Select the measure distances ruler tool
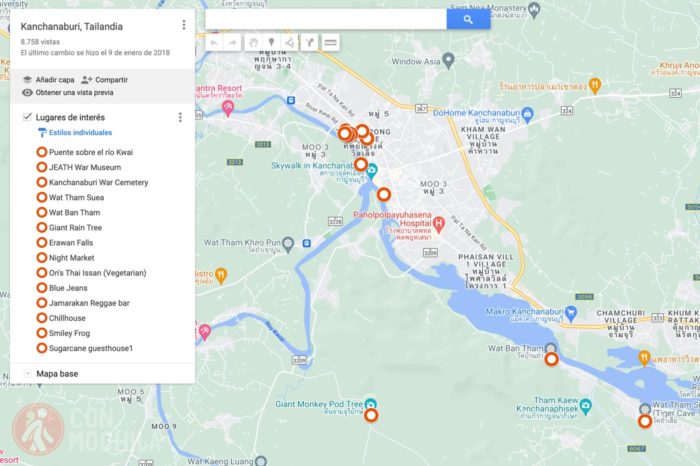Viewport: 700px width, 466px height. 330,43
